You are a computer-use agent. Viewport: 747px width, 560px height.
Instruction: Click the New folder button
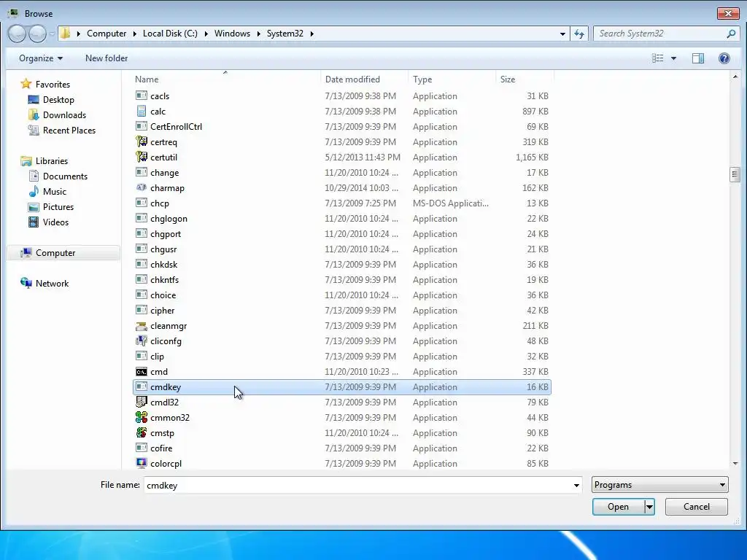tap(107, 58)
